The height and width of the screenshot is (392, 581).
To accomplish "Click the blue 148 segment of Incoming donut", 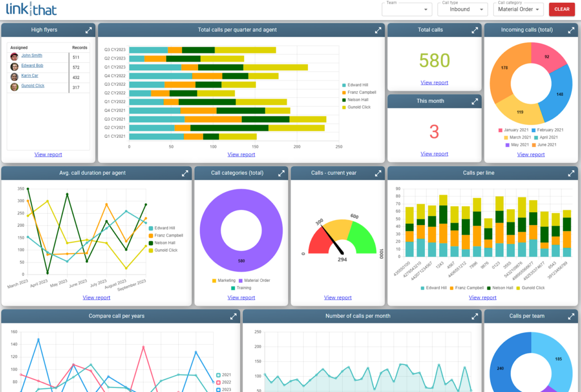I will tap(559, 94).
